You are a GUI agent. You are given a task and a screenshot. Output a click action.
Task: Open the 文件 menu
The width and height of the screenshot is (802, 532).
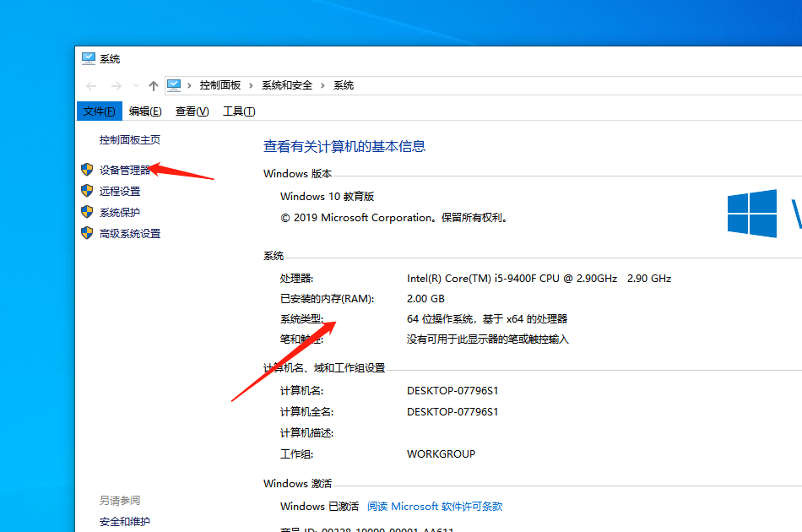pyautogui.click(x=99, y=111)
